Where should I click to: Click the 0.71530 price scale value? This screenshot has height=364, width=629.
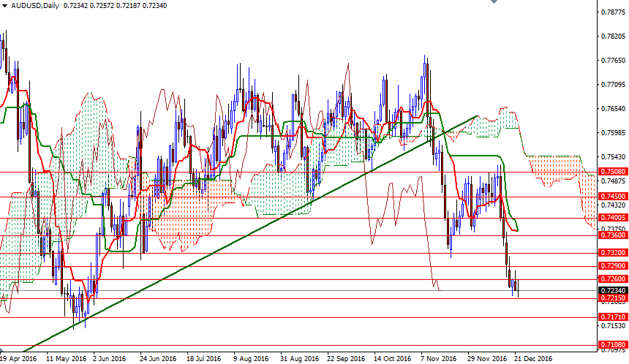coord(614,326)
